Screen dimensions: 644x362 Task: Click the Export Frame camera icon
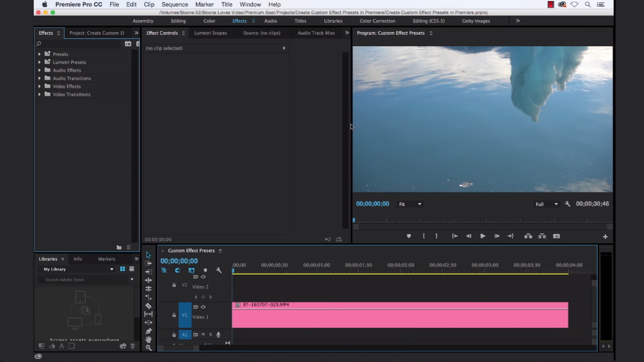coord(556,236)
